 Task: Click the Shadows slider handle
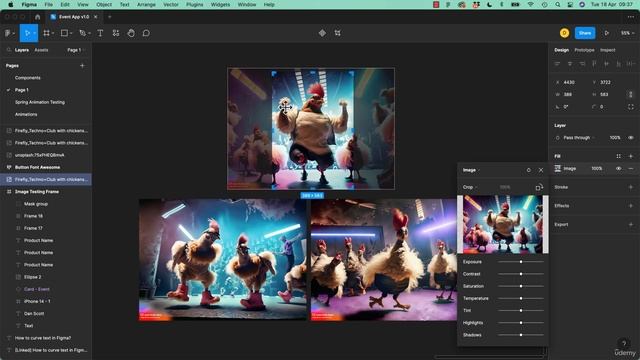pos(521,335)
